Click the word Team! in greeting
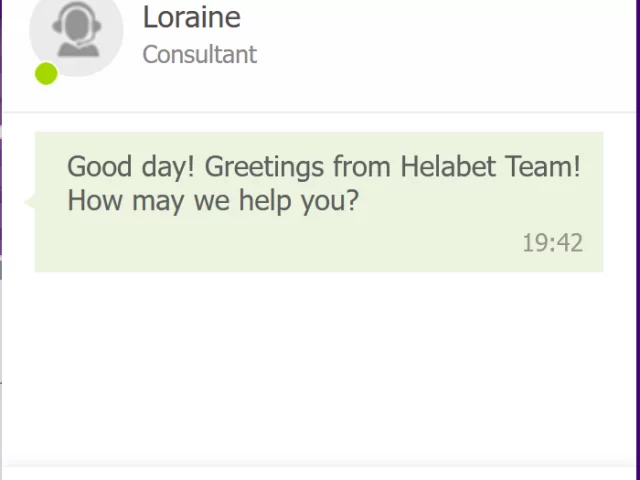 [x=542, y=167]
